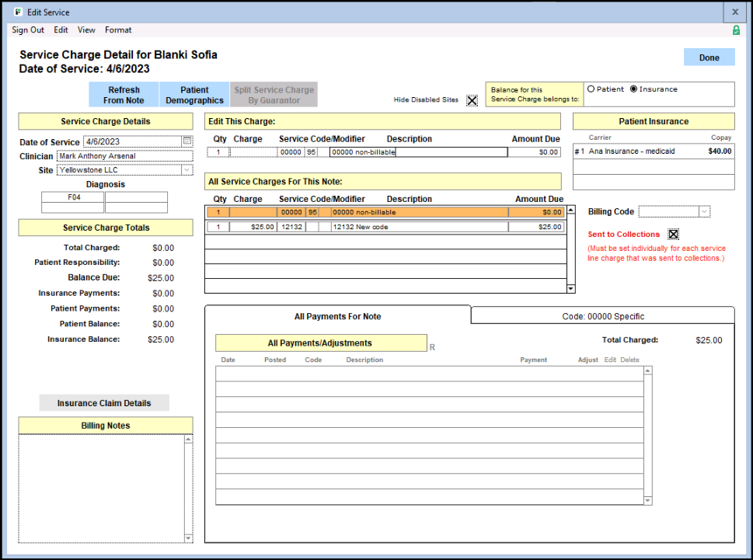Click the Done button
Screen dimensions: 753x560
pyautogui.click(x=709, y=57)
